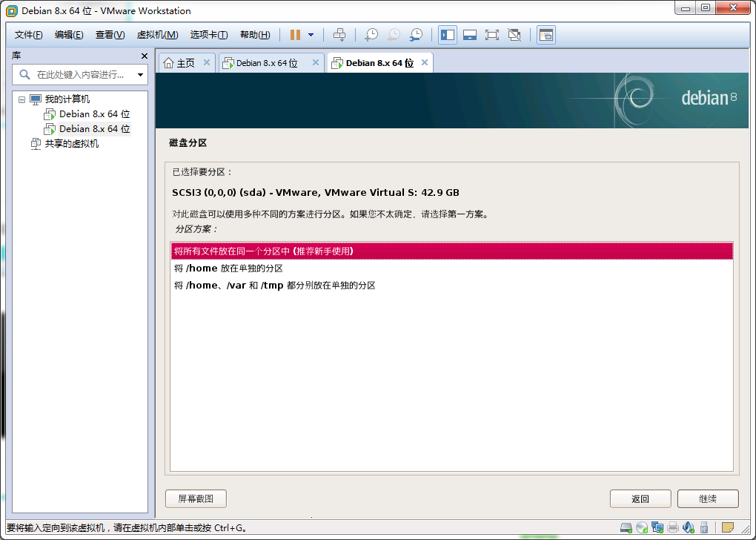Click the computer icon beside 我的计算机
This screenshot has height=540, width=756.
point(36,99)
